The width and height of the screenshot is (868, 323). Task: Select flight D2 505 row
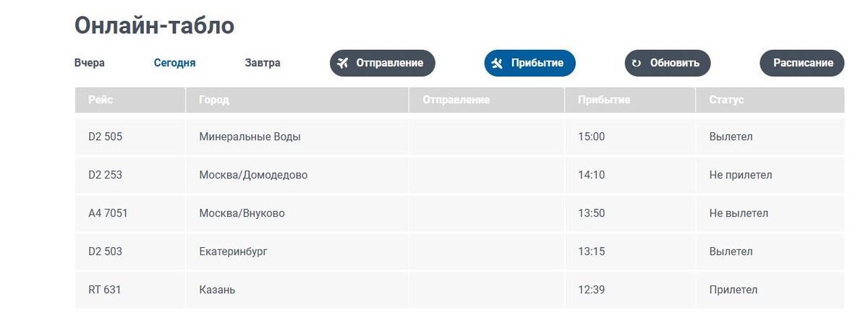pos(105,137)
